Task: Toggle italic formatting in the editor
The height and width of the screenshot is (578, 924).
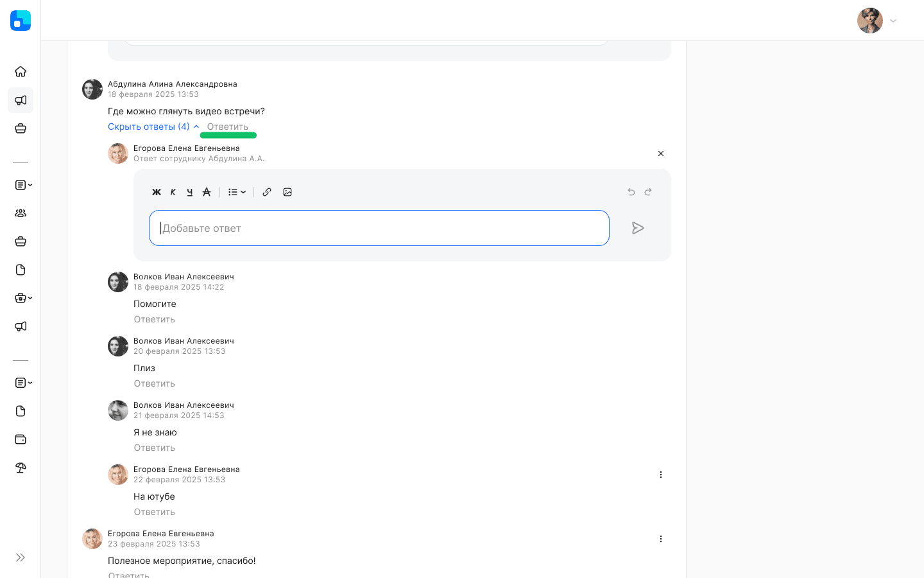Action: tap(173, 192)
